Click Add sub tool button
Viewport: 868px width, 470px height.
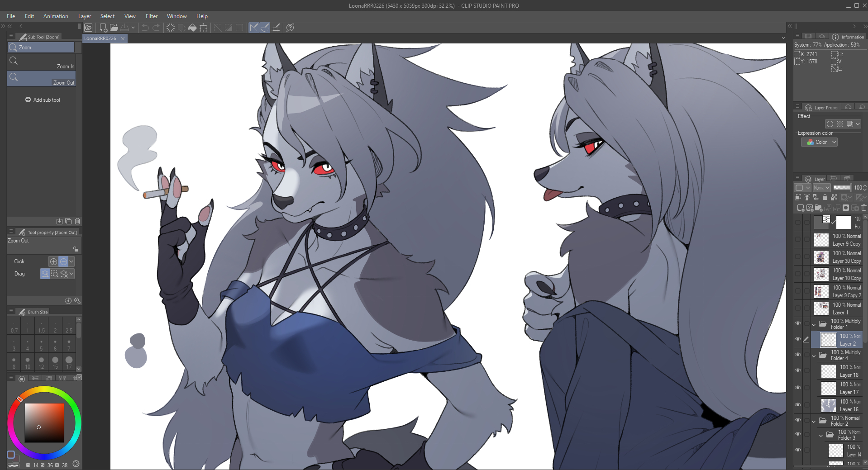pos(43,100)
